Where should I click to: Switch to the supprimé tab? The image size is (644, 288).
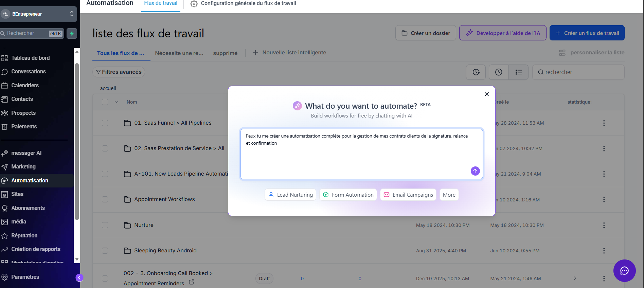coord(225,53)
